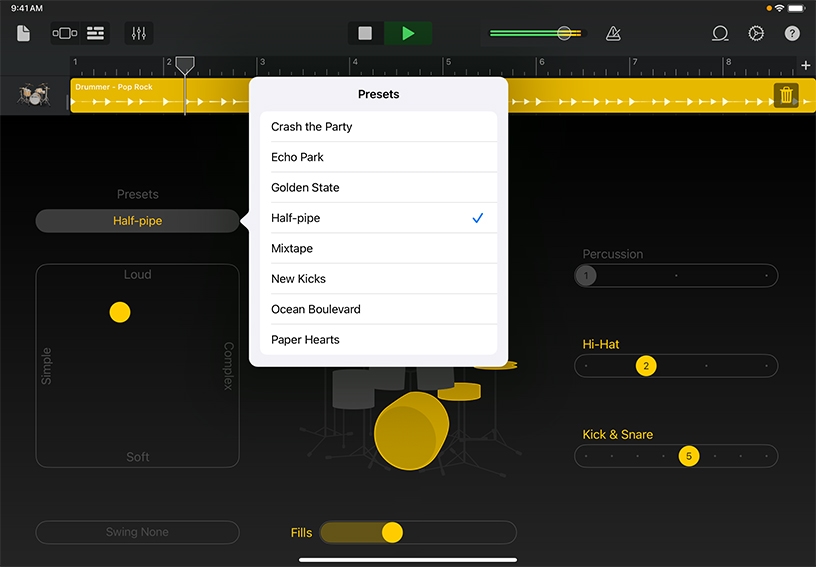Collapse the Half-pipe presets dropdown
This screenshot has height=567, width=816.
pos(137,221)
